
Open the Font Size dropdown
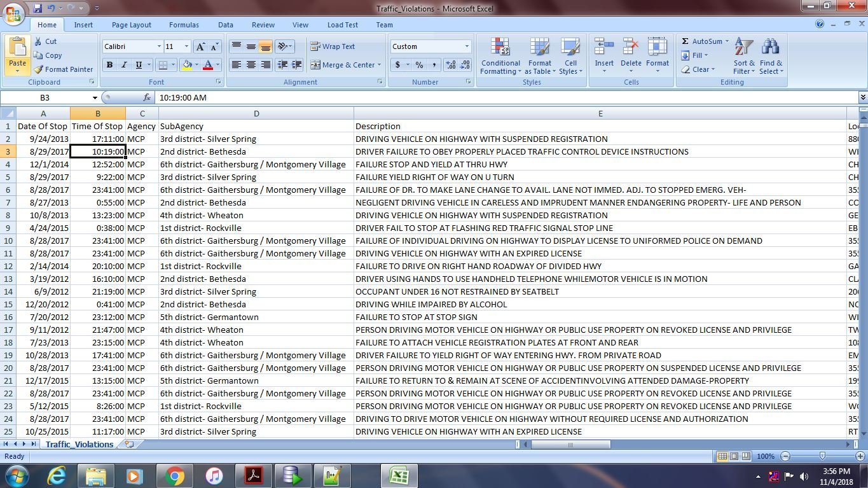(177, 46)
